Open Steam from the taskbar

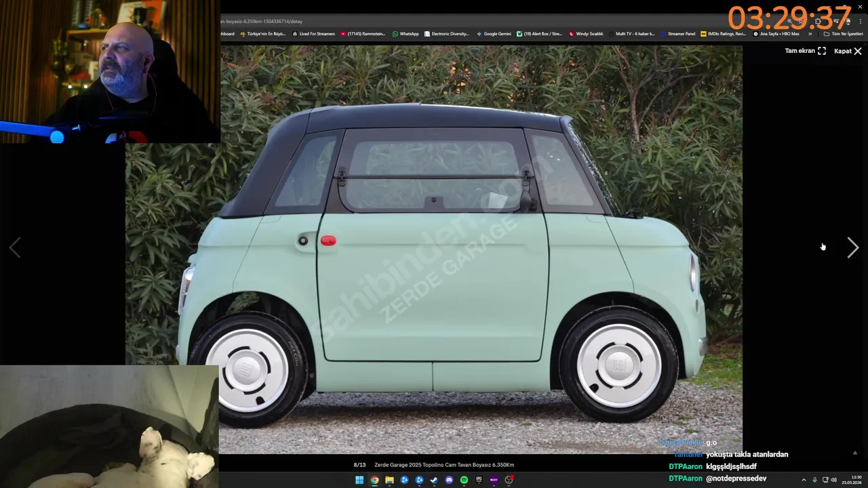tap(434, 480)
